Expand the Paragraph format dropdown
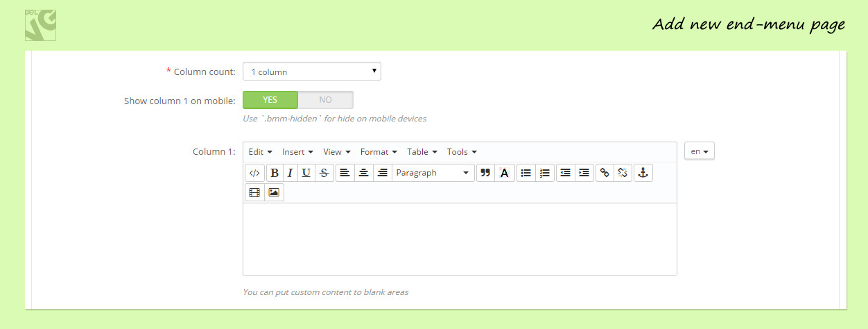Viewport: 868px width, 329px height. [x=433, y=173]
